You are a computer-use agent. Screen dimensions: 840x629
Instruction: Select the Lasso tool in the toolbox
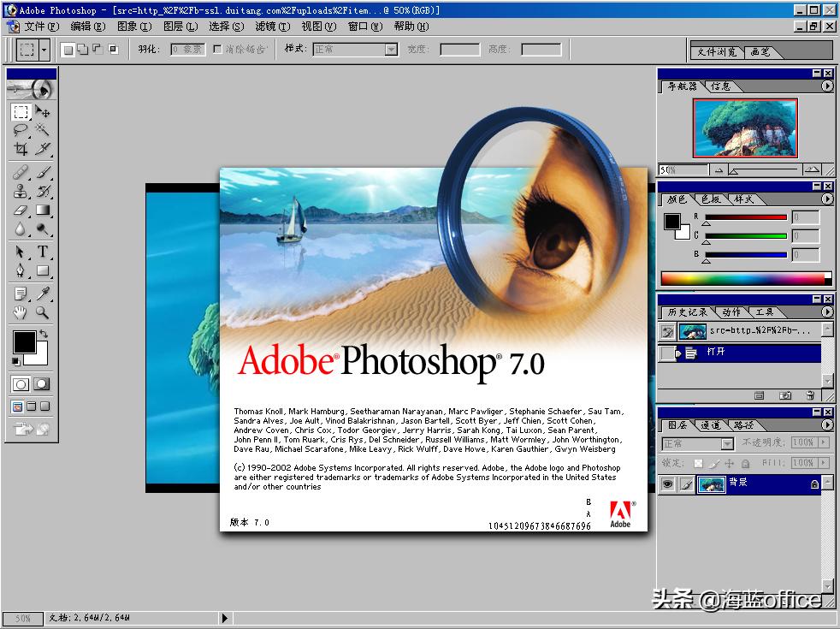coord(19,130)
